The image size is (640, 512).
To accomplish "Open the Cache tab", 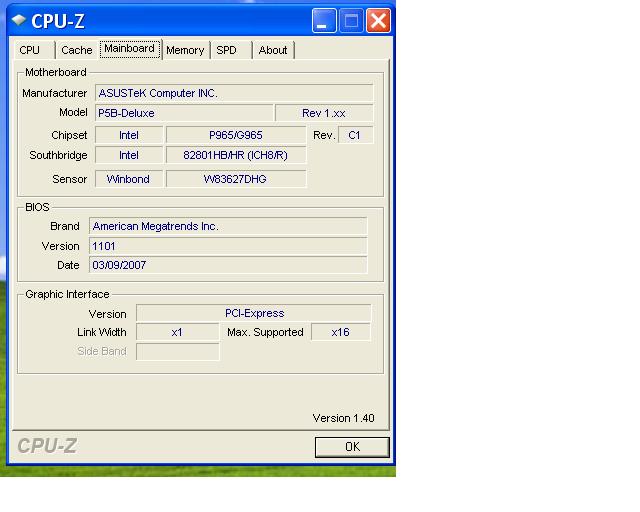I will (x=77, y=50).
